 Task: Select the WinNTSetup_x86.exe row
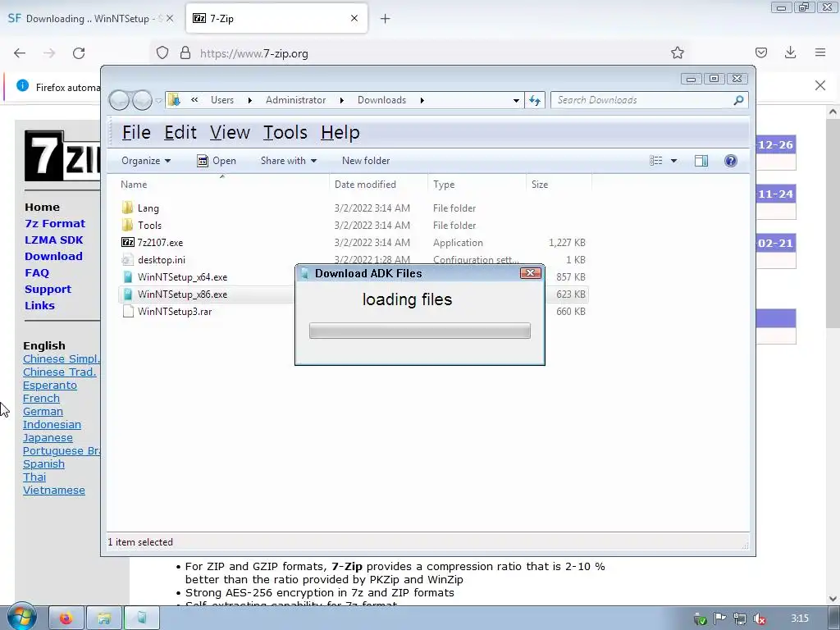[354, 294]
